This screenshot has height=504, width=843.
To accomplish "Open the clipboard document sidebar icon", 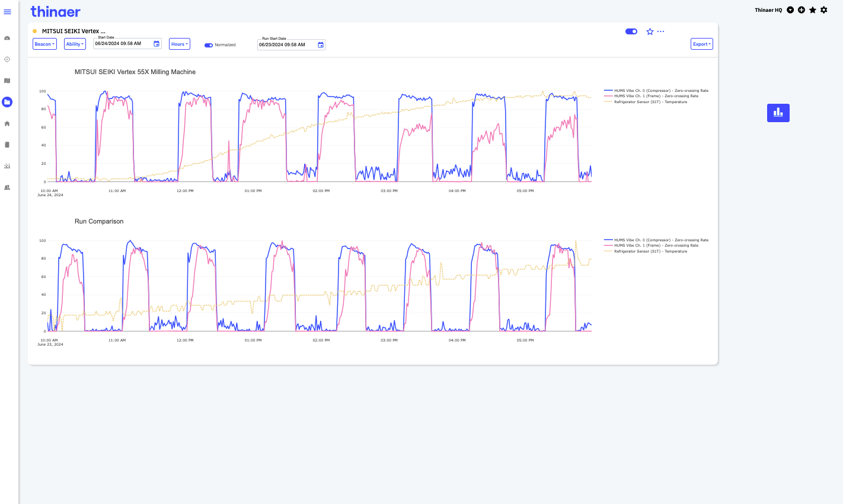I will 7,145.
